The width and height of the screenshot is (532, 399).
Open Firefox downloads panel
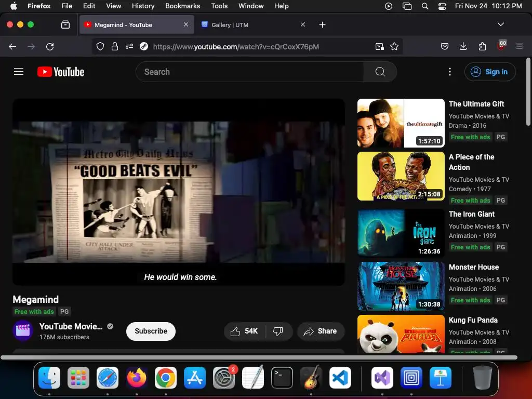tap(463, 46)
